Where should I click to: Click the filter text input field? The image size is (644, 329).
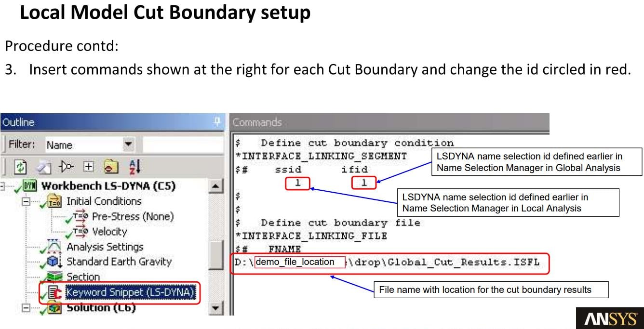click(182, 145)
